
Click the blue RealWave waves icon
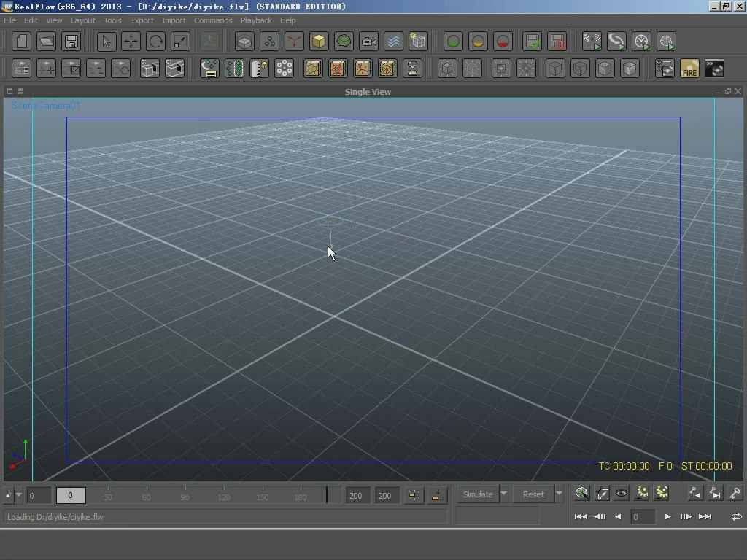tap(393, 42)
